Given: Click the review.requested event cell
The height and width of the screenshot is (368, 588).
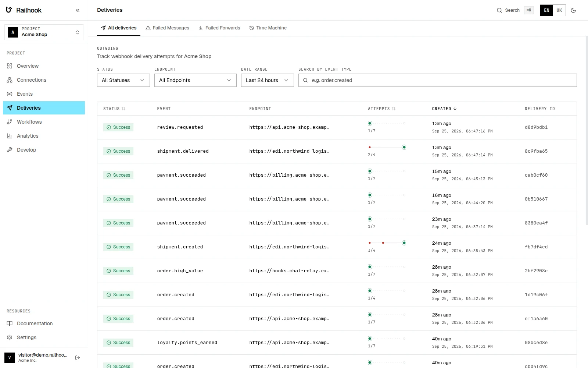Looking at the screenshot, I should pyautogui.click(x=180, y=127).
